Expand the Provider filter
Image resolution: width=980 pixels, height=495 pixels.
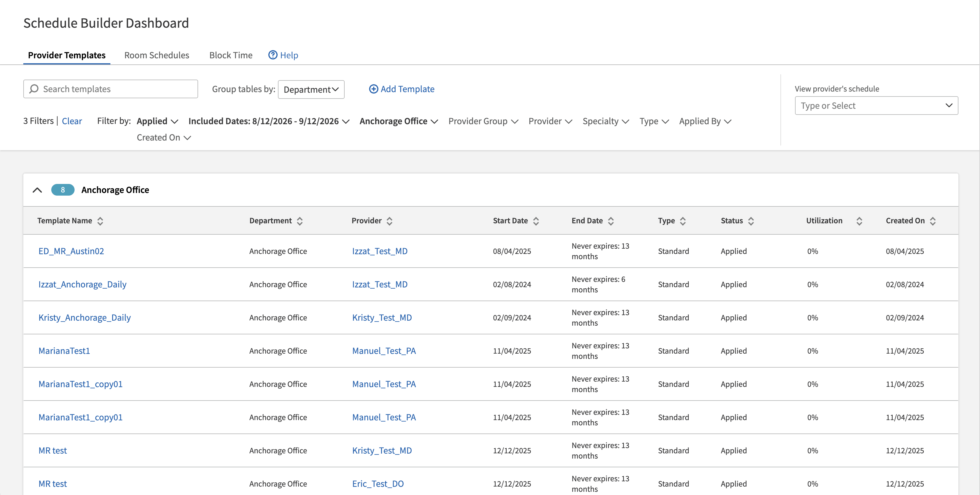[x=550, y=121]
